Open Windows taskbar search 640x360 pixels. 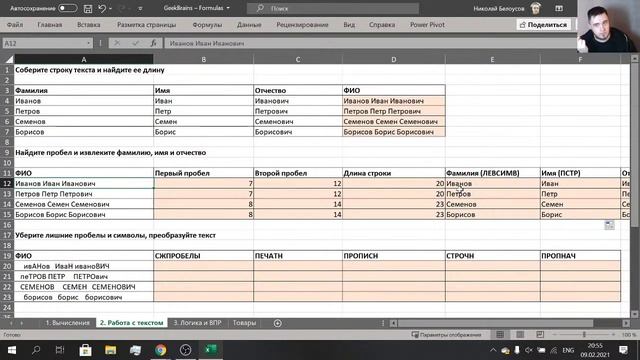[x=36, y=350]
